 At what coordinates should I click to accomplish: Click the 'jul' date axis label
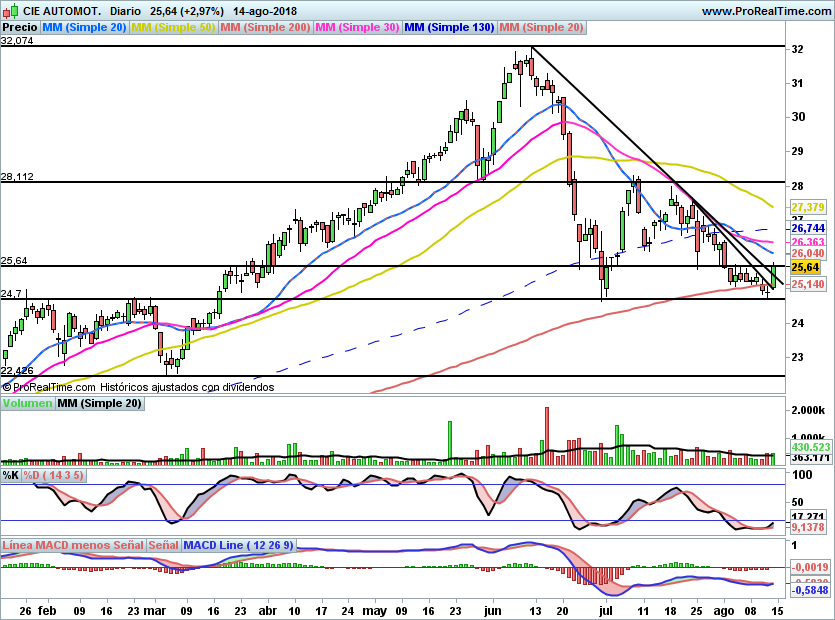[605, 611]
